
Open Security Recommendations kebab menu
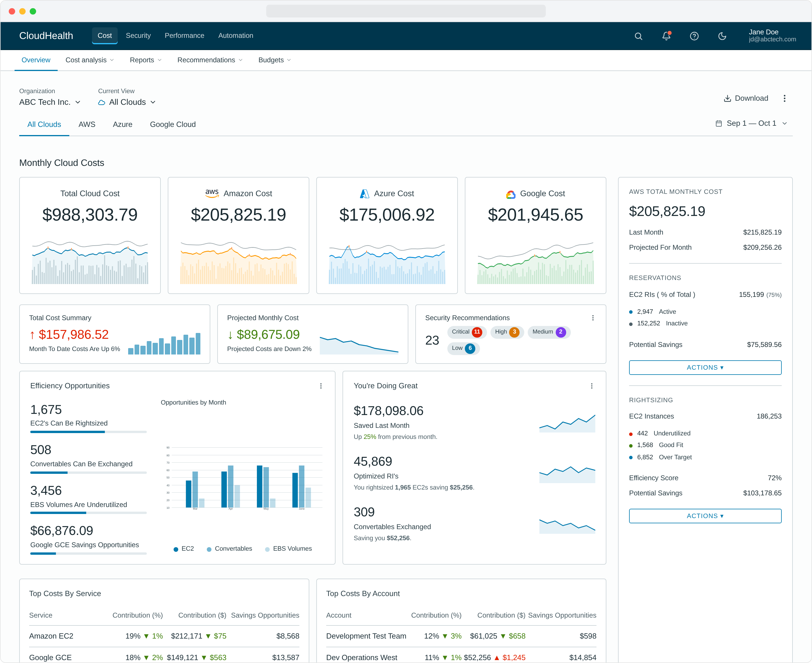pos(593,318)
